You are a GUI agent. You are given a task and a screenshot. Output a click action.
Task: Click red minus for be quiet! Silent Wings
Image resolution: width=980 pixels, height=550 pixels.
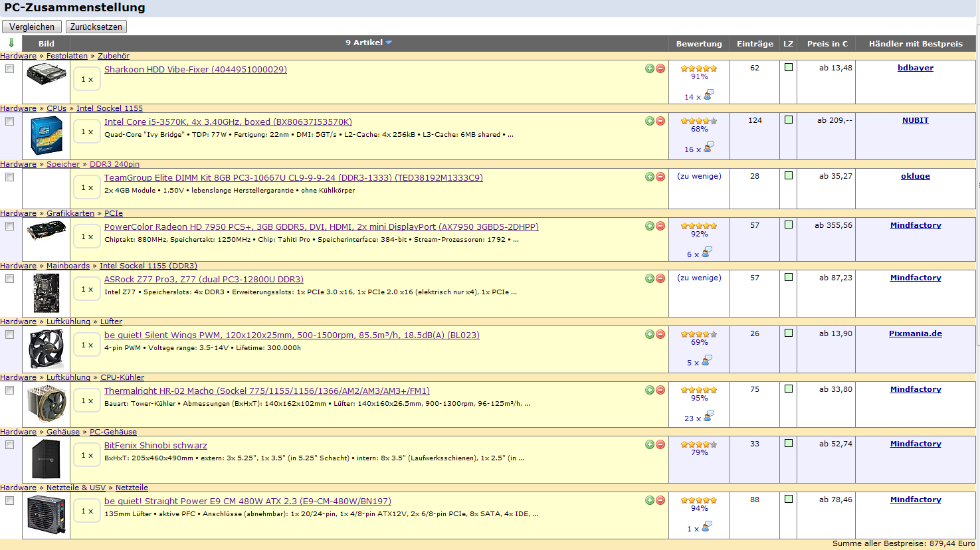(660, 334)
